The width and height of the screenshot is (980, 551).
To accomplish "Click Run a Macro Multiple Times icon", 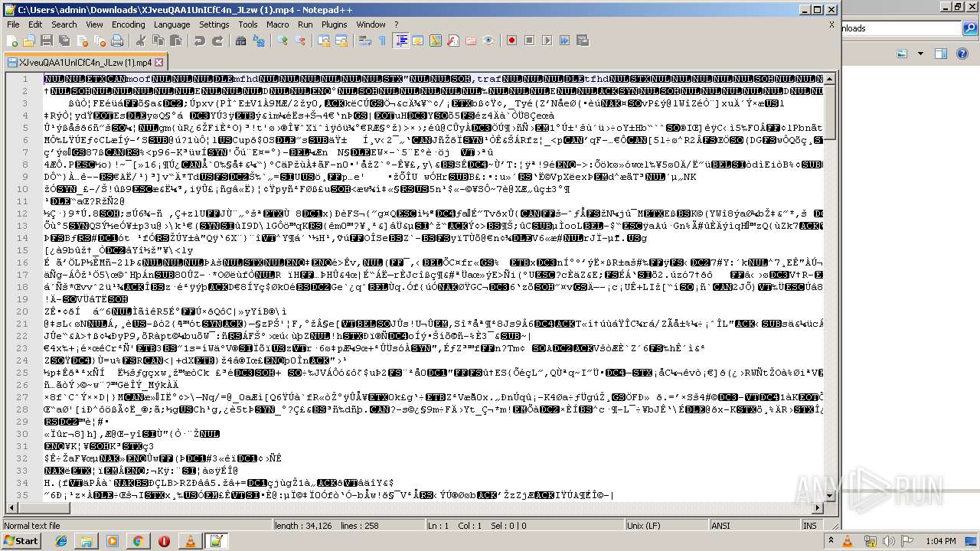I will point(565,41).
